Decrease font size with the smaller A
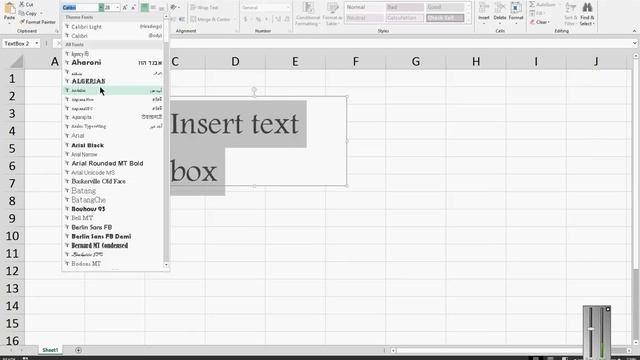Viewport: 640px width, 360px height. (133, 7)
